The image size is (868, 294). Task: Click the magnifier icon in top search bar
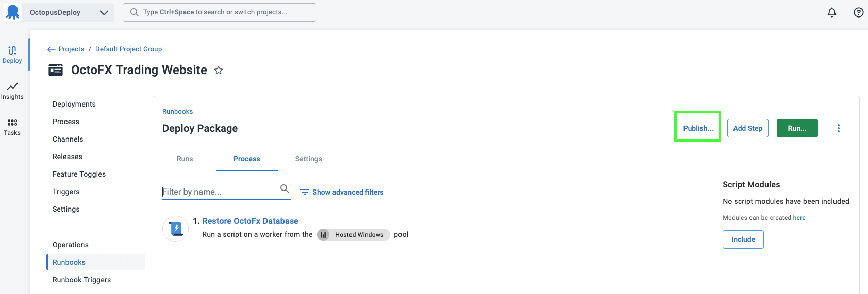point(135,12)
